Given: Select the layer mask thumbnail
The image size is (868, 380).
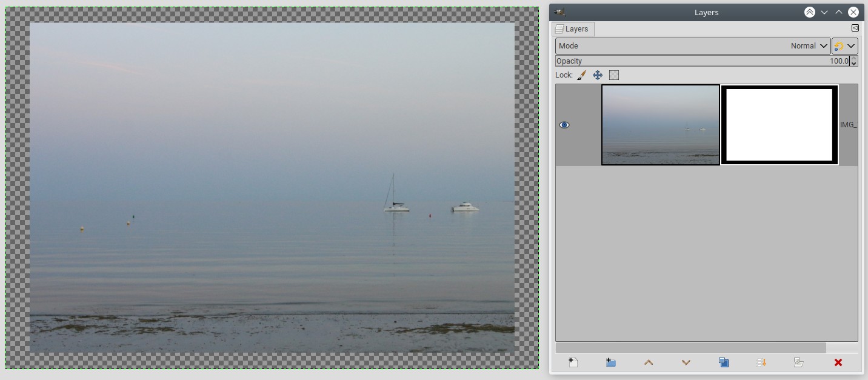Looking at the screenshot, I should point(780,125).
